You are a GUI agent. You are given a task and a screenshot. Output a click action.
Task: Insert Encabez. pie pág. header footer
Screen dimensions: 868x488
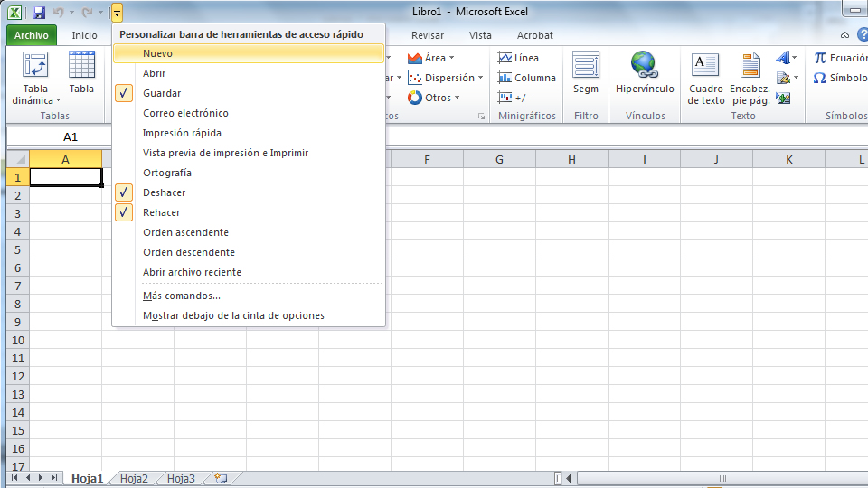[750, 78]
